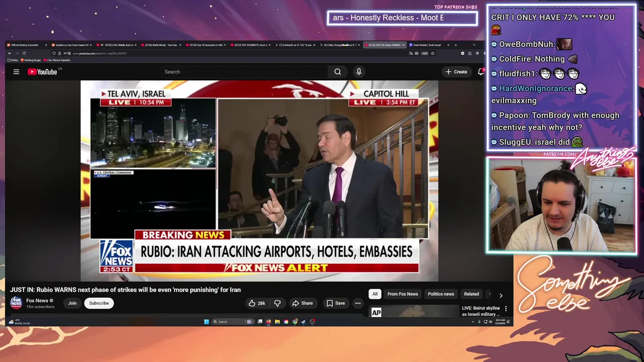Open Dailies bookmark folder

point(13,60)
